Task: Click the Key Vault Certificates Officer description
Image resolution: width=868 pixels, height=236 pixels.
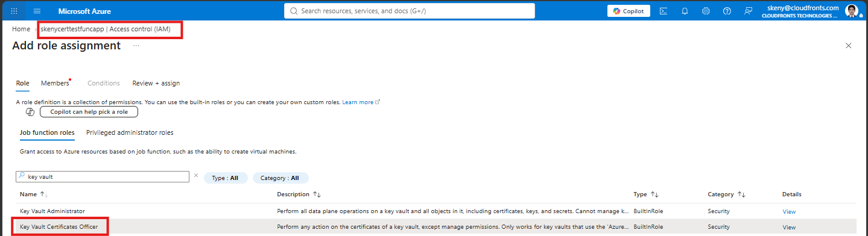Action: [453, 227]
